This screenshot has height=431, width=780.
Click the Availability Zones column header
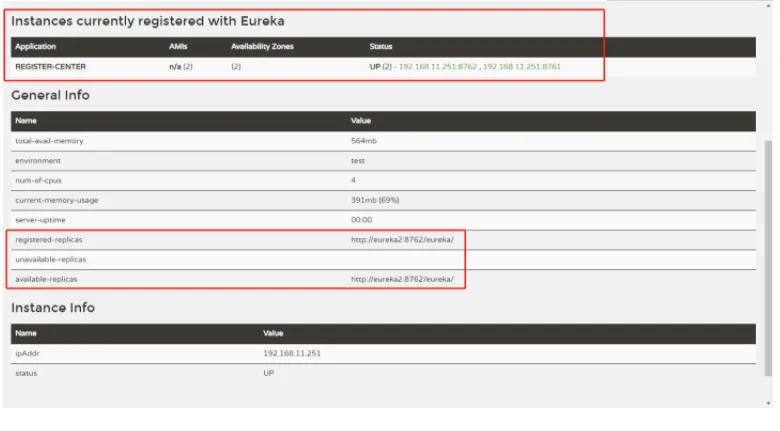pyautogui.click(x=262, y=46)
